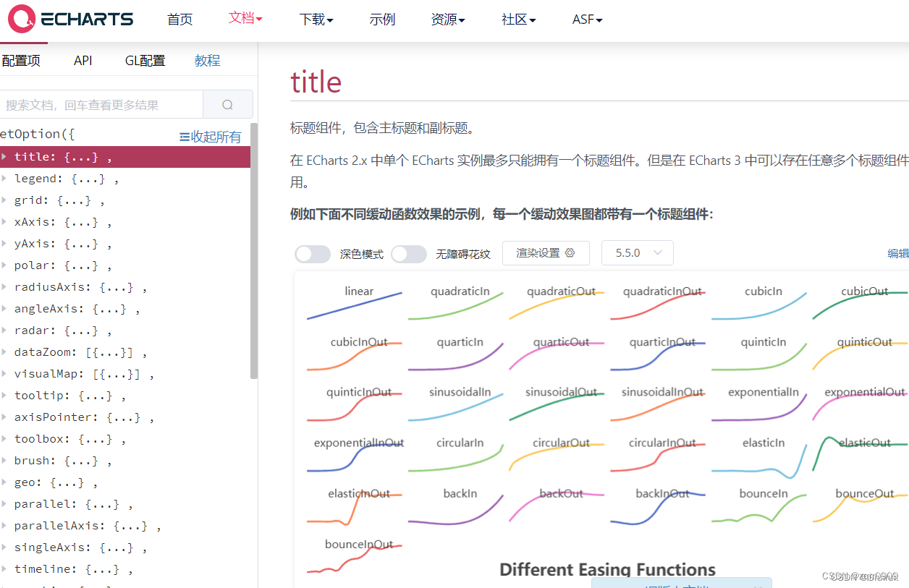Switch to the API tab
909x588 pixels.
pyautogui.click(x=83, y=61)
